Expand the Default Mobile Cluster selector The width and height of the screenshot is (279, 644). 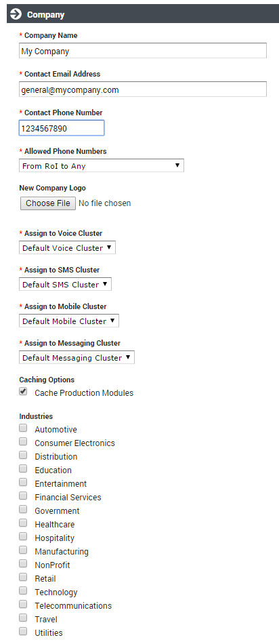point(69,321)
